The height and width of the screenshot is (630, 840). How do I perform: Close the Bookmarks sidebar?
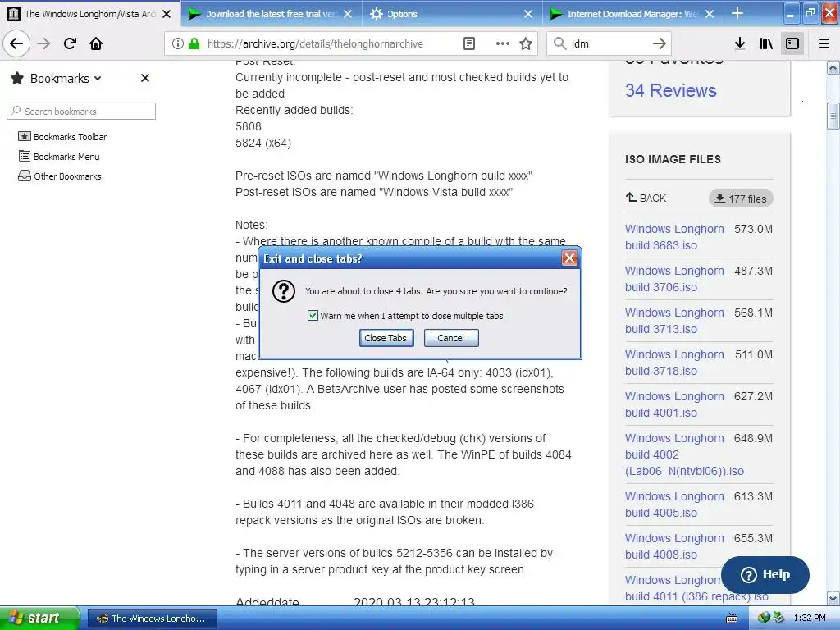click(144, 78)
